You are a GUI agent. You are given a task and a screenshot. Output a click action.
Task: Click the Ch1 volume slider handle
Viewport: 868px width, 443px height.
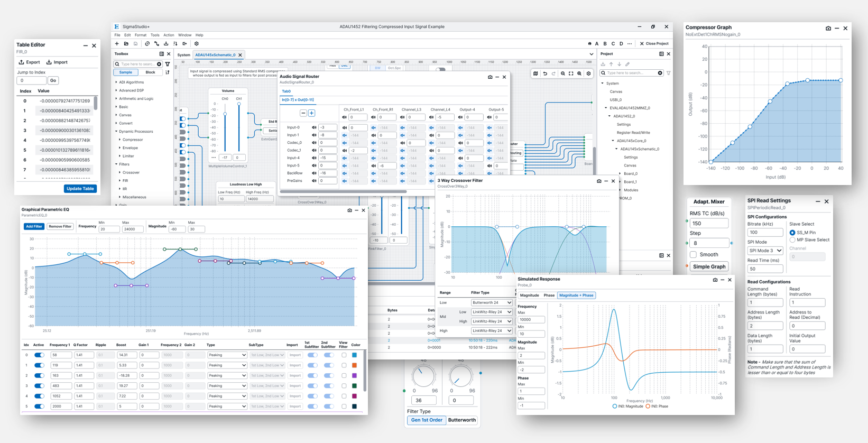[239, 104]
